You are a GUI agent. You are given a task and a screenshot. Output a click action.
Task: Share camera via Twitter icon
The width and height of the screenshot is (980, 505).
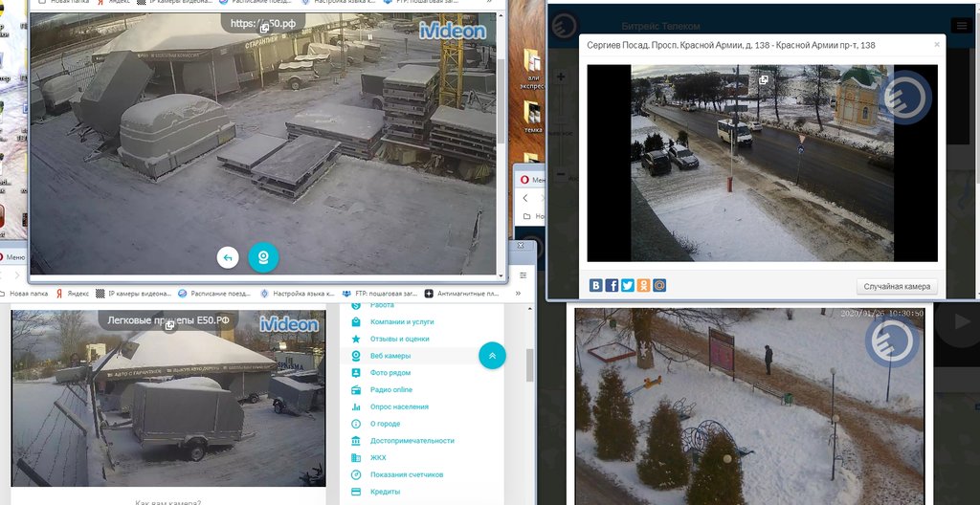628,286
